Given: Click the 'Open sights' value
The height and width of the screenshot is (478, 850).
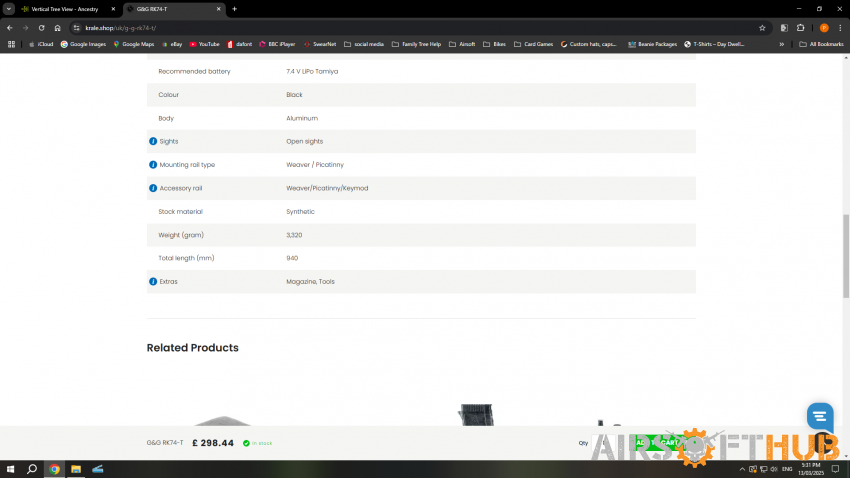Looking at the screenshot, I should click(304, 141).
